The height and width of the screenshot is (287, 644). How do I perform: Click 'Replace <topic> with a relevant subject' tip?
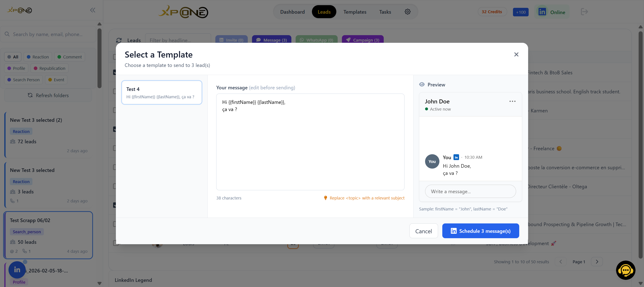coord(367,198)
